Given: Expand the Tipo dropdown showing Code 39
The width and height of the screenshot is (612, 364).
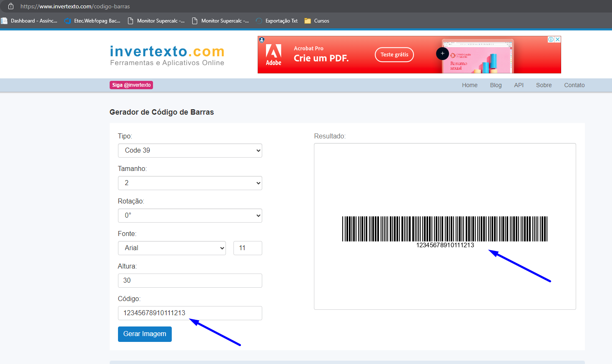Looking at the screenshot, I should [190, 151].
